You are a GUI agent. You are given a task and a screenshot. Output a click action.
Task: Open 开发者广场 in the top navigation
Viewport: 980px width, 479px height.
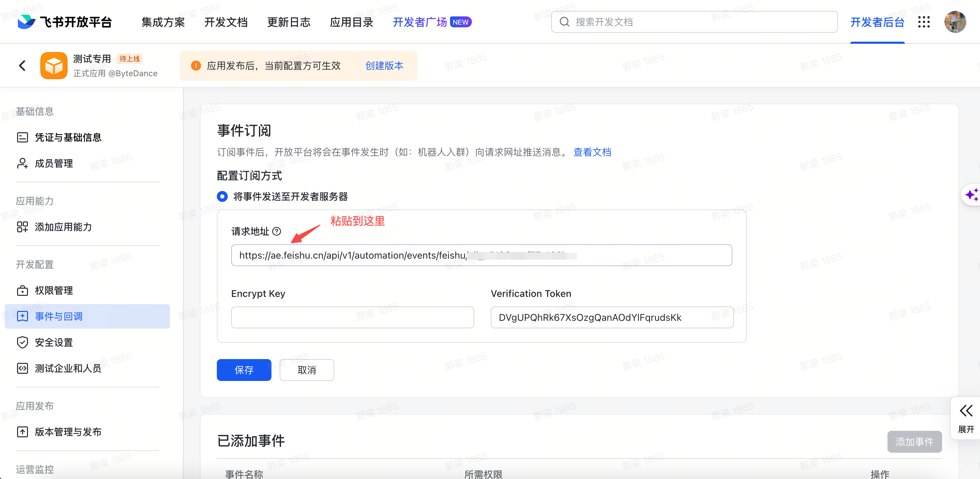click(x=420, y=22)
